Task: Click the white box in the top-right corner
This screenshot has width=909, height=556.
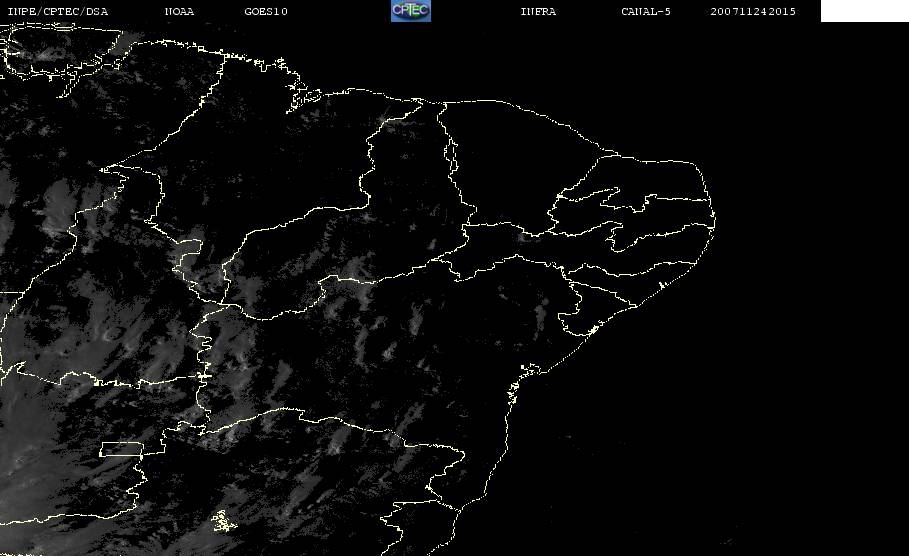Action: pos(864,11)
